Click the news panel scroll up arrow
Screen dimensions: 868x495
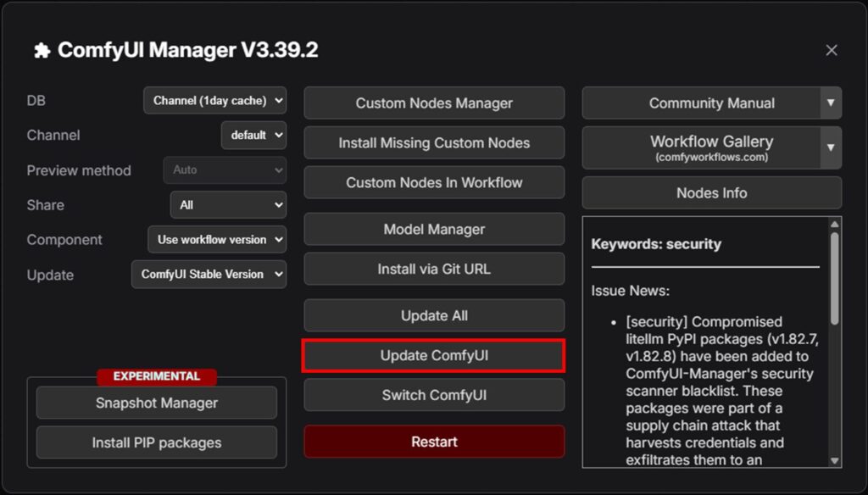point(835,225)
